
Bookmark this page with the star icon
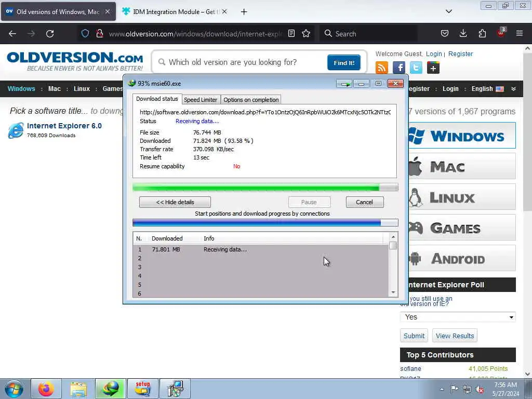point(306,33)
